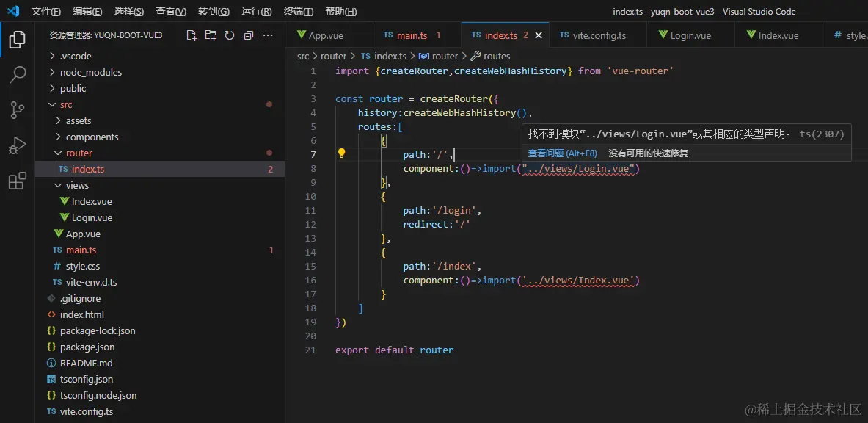Click the src breadcrumb segment

point(303,56)
